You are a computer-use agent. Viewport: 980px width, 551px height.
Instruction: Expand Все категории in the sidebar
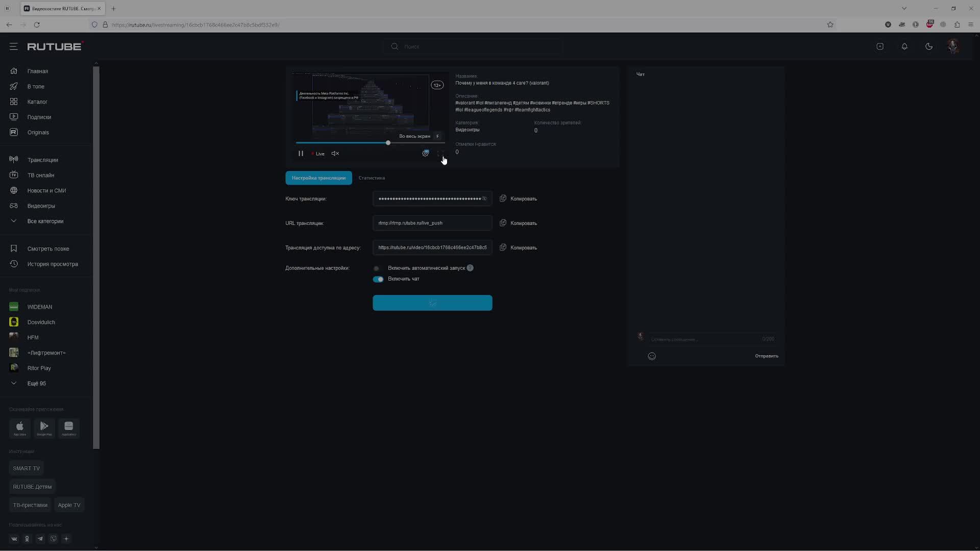pyautogui.click(x=45, y=221)
